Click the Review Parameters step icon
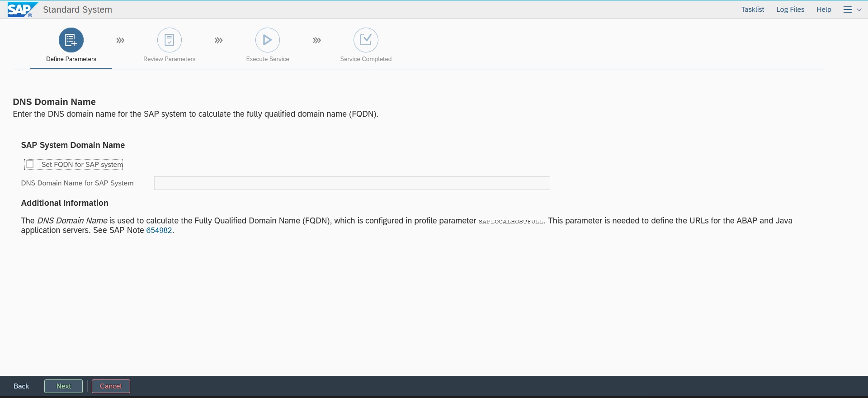868x398 pixels. 170,40
